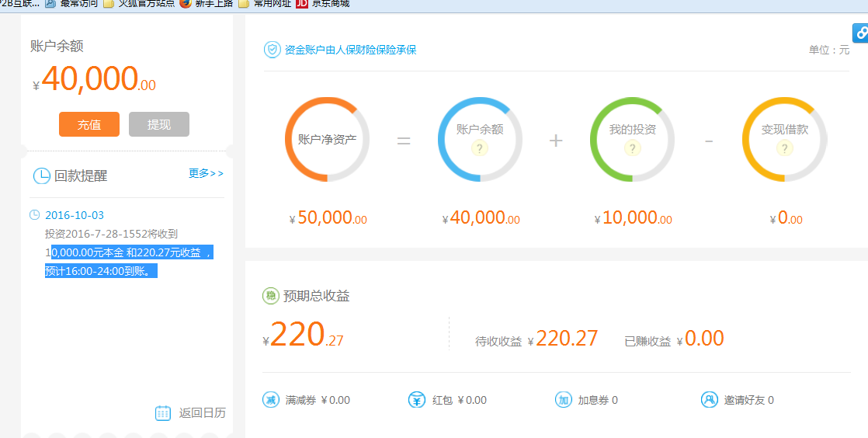Click the 返回日历 calendar icon
This screenshot has width=868, height=438.
coord(163,413)
